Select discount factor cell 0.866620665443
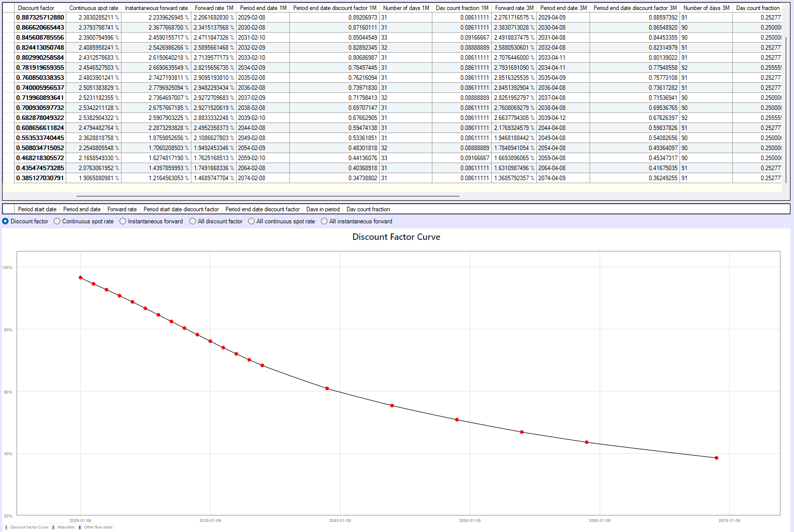The image size is (794, 532). 40,28
